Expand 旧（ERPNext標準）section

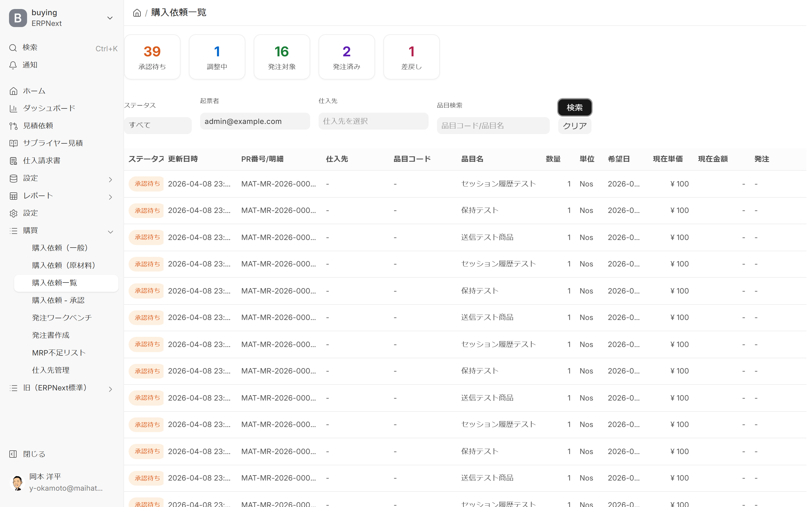(x=111, y=389)
